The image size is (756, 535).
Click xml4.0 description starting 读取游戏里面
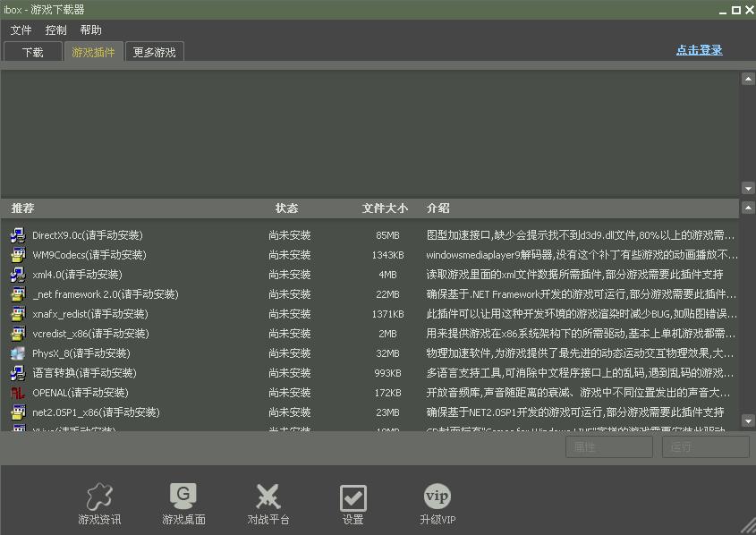574,275
